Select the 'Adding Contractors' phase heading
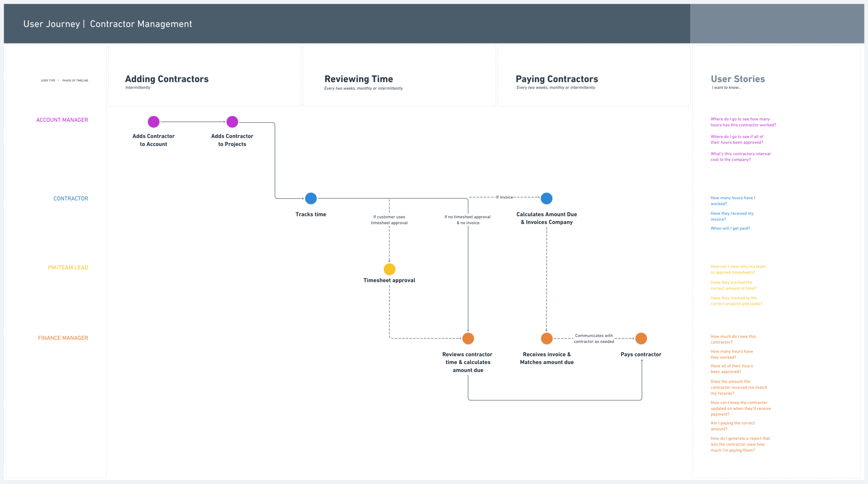Image resolution: width=868 pixels, height=484 pixels. click(167, 79)
